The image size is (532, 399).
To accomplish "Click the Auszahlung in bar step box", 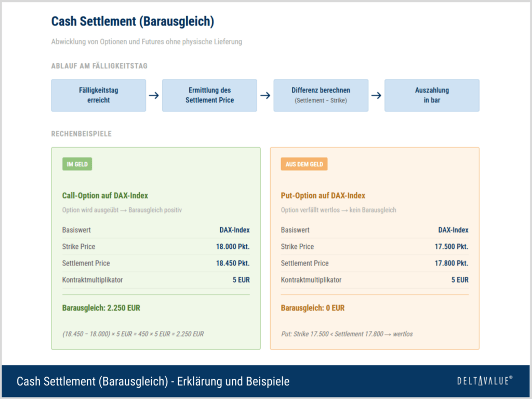I will pyautogui.click(x=432, y=96).
